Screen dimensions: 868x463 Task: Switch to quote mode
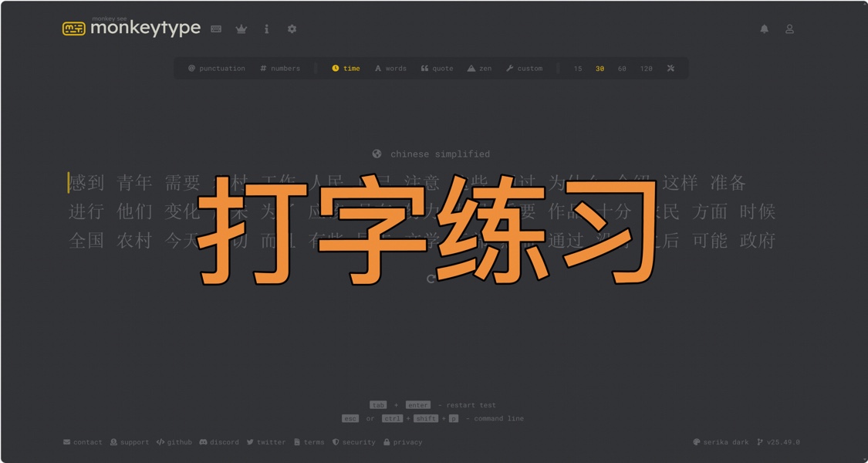pos(437,68)
